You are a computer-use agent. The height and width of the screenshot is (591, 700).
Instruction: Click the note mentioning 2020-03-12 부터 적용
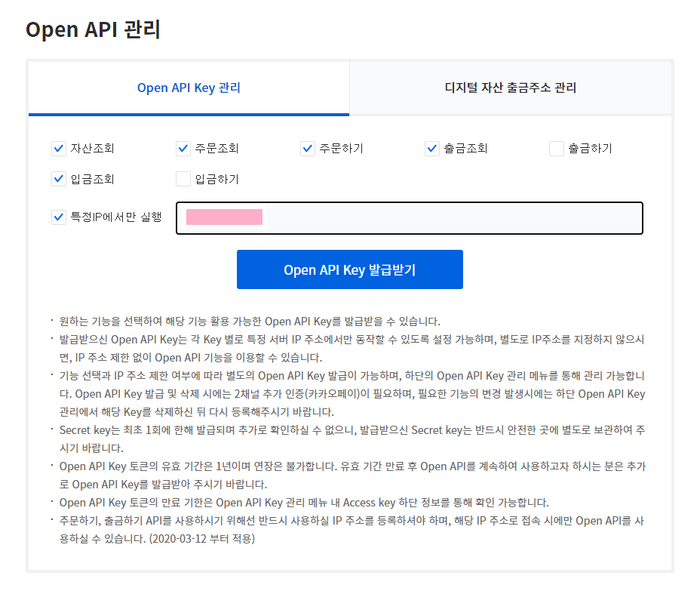[x=352, y=530]
